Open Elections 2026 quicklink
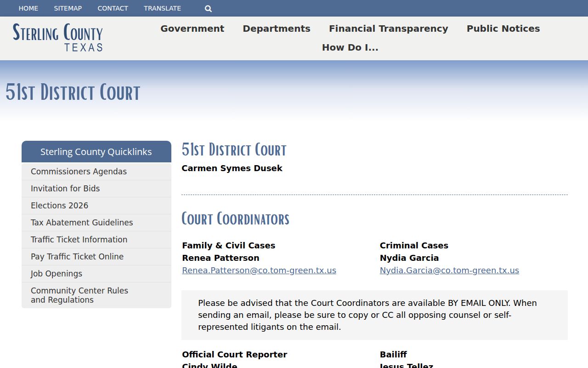Image resolution: width=588 pixels, height=368 pixels. pos(96,206)
